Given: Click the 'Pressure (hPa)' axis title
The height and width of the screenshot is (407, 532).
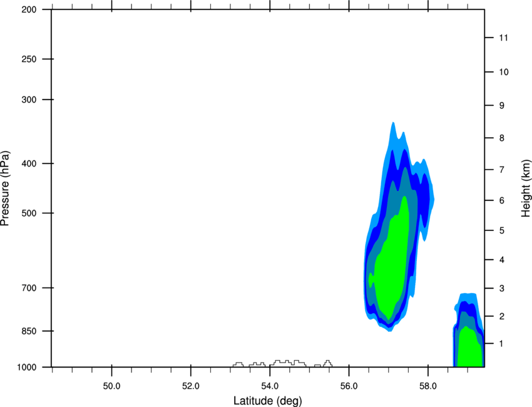Looking at the screenshot, I should click(5, 188).
